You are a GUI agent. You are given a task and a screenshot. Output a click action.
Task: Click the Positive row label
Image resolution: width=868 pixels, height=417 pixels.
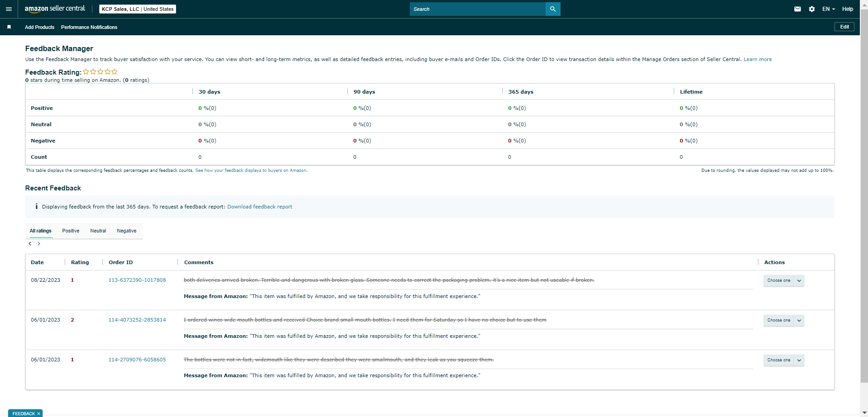pyautogui.click(x=42, y=108)
